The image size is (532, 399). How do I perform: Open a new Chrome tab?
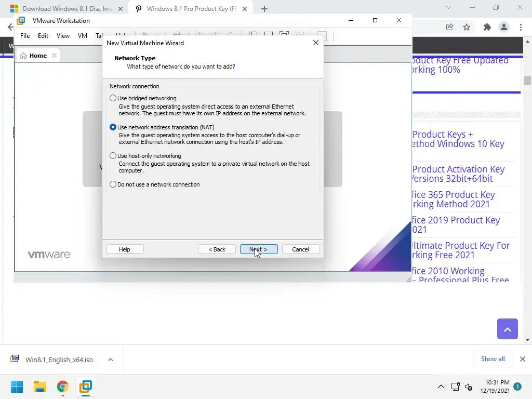(x=264, y=9)
